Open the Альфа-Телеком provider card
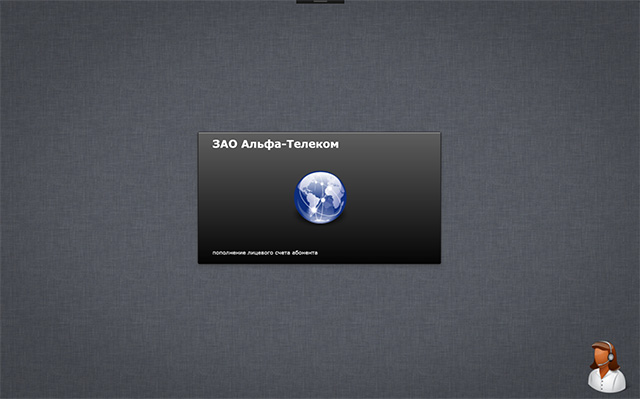Image resolution: width=640 pixels, height=399 pixels. (320, 198)
